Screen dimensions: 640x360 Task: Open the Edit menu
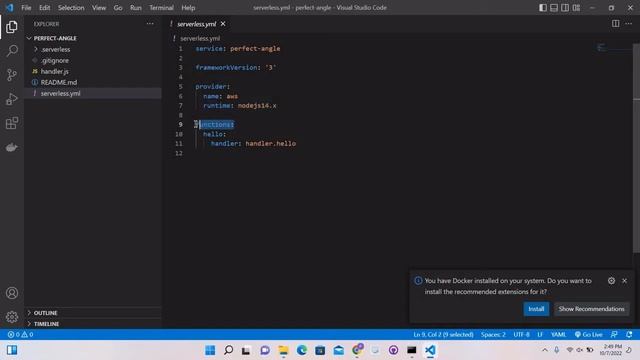(x=44, y=8)
